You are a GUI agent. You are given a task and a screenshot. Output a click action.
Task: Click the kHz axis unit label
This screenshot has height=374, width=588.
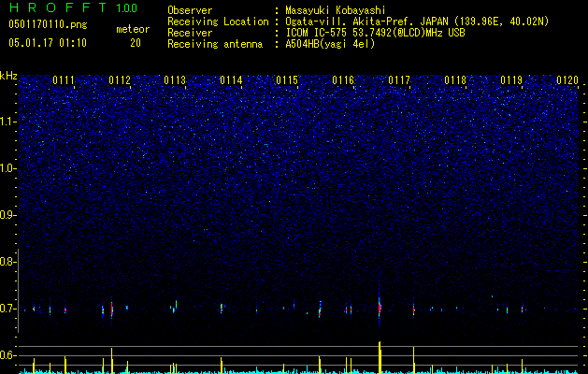pyautogui.click(x=8, y=76)
